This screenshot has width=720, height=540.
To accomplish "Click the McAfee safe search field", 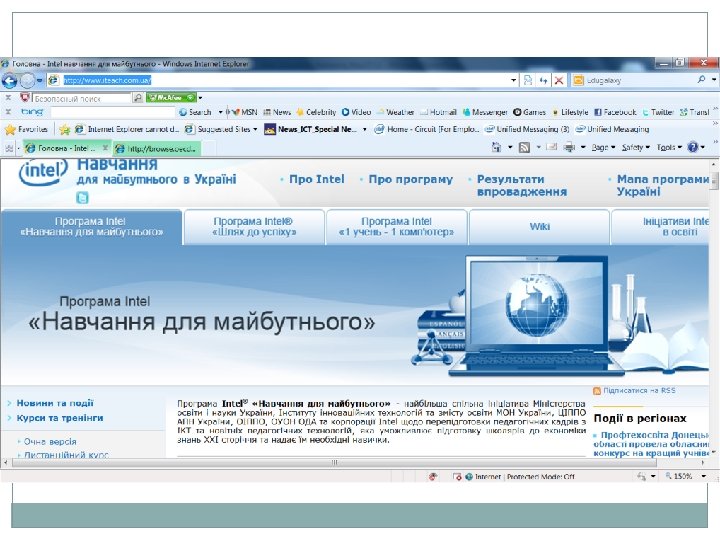I will click(x=82, y=98).
